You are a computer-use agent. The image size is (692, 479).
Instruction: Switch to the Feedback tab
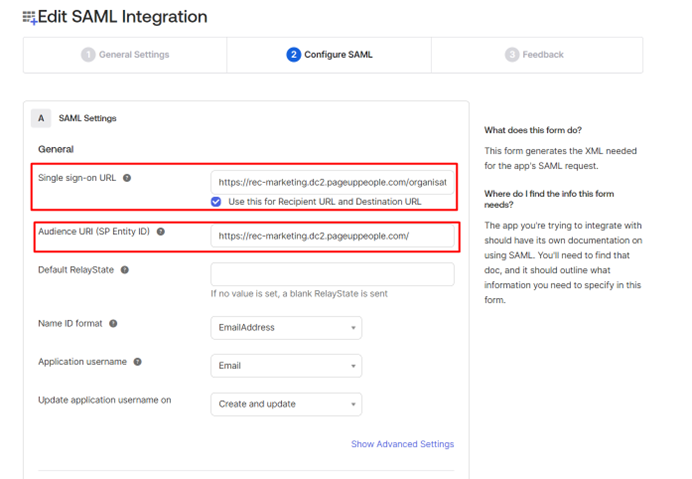[535, 55]
